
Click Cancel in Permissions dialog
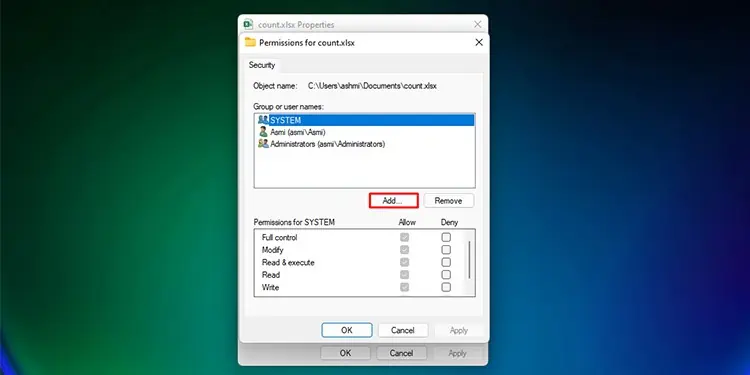(403, 330)
